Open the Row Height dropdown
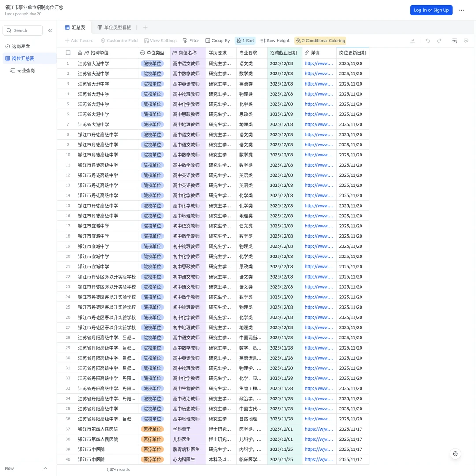Image resolution: width=476 pixels, height=476 pixels. click(x=275, y=41)
